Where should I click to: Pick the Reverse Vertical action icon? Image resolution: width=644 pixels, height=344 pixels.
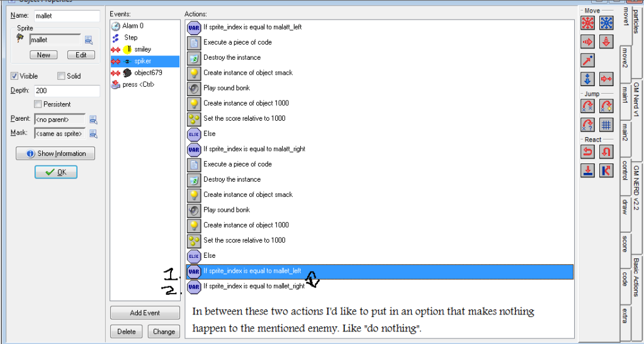[606, 152]
